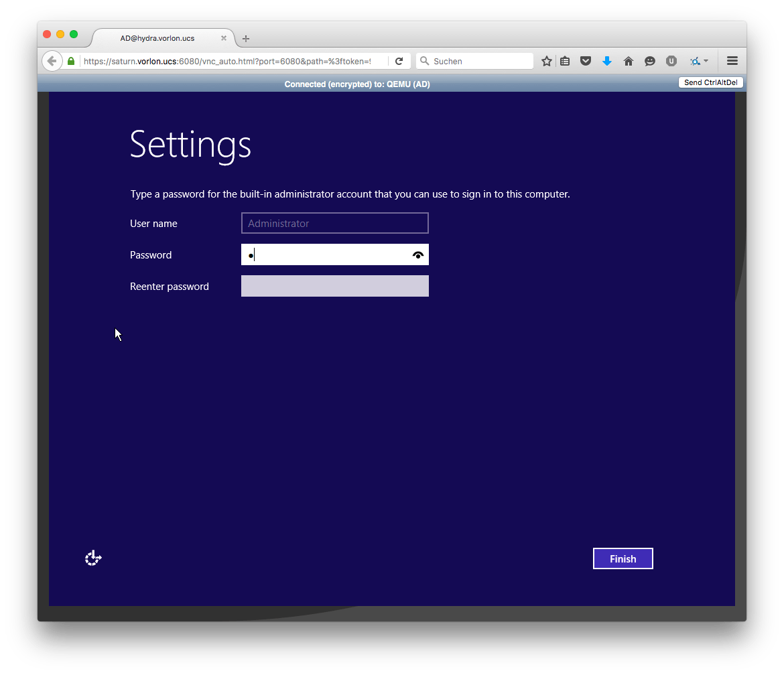Click the Send CtrlAltDel button

pyautogui.click(x=710, y=83)
